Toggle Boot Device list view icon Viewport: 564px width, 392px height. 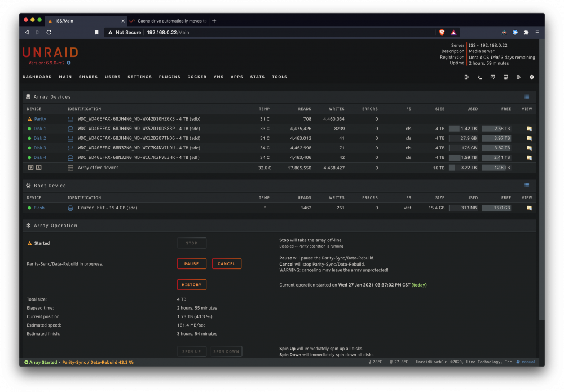click(527, 186)
